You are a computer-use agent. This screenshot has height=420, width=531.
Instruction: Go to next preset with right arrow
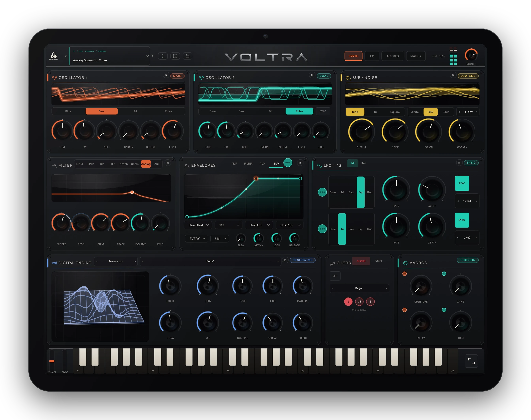click(x=153, y=56)
